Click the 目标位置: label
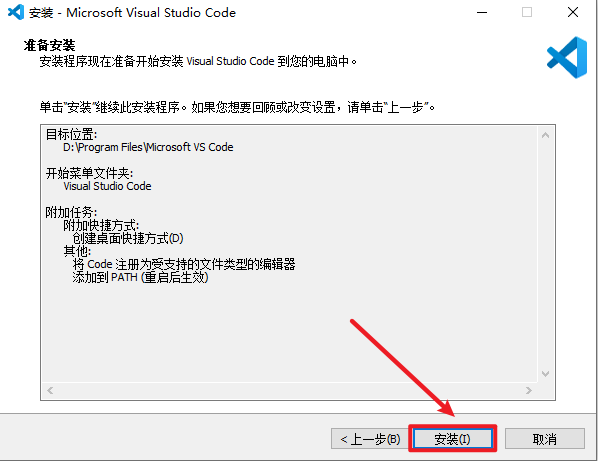The width and height of the screenshot is (598, 461). click(x=71, y=134)
